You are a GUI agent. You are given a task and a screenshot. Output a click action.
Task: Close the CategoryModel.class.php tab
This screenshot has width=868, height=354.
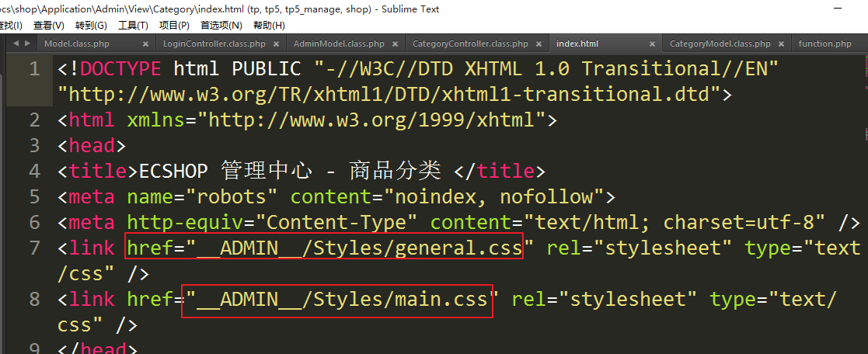pyautogui.click(x=782, y=44)
